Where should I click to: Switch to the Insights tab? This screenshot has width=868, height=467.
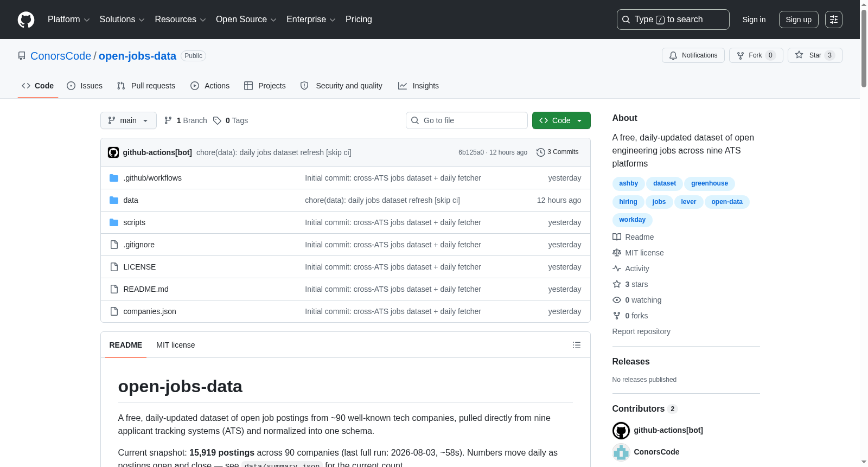[x=418, y=86]
